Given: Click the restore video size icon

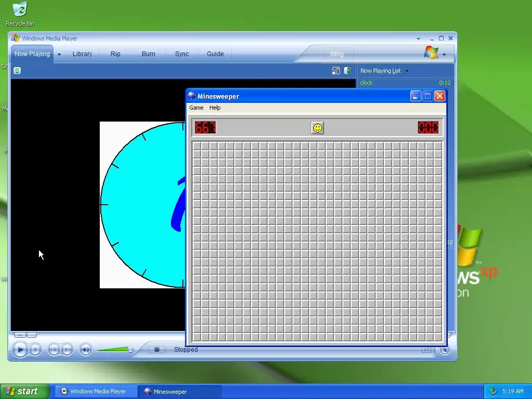Looking at the screenshot, I should (336, 70).
